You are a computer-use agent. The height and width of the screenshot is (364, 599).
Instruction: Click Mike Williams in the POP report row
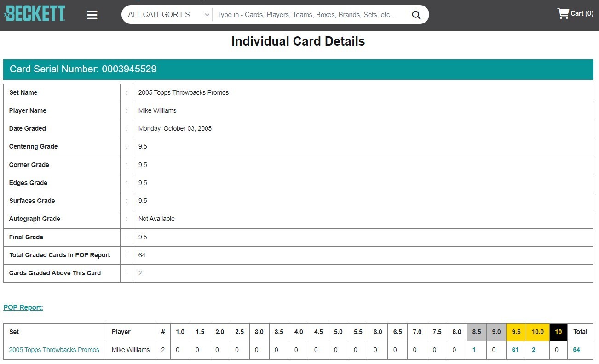[131, 350]
